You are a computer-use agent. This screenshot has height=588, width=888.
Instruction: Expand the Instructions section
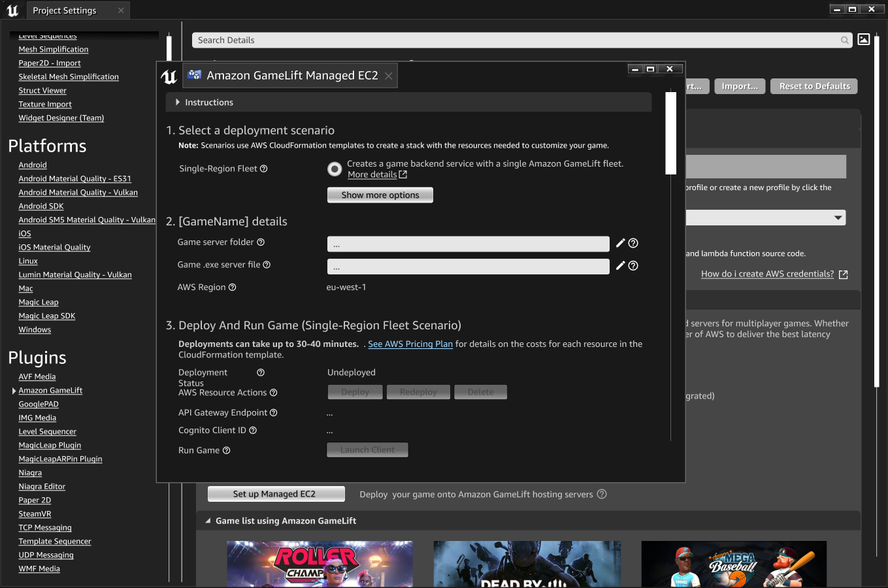click(178, 103)
